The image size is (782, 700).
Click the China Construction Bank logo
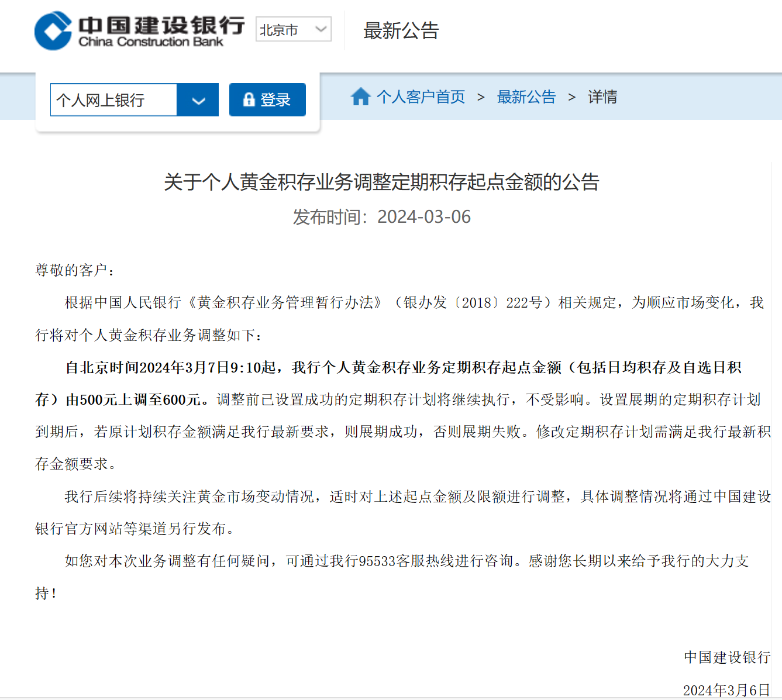[x=140, y=31]
